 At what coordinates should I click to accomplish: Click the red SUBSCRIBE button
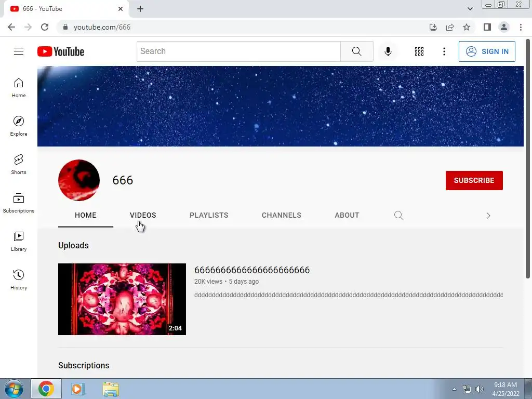tap(474, 180)
